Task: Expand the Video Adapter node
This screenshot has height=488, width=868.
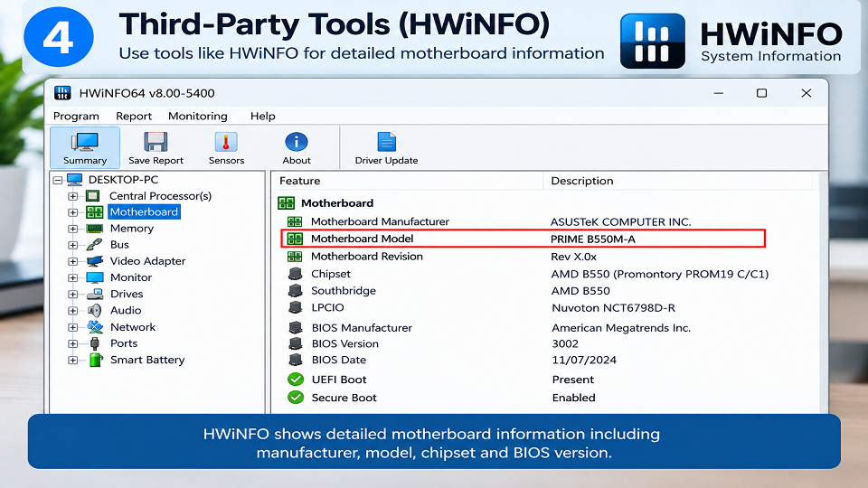Action: pyautogui.click(x=72, y=261)
